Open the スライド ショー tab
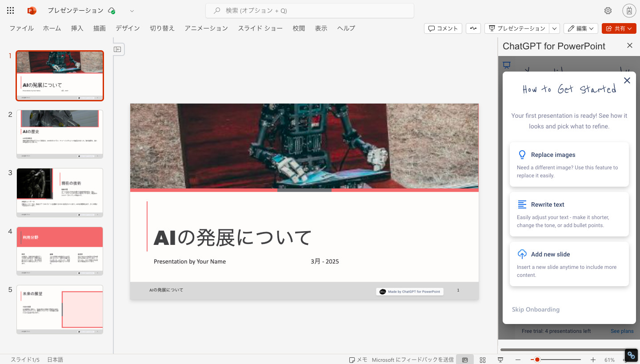Viewport: 640px width, 364px height. 260,28
